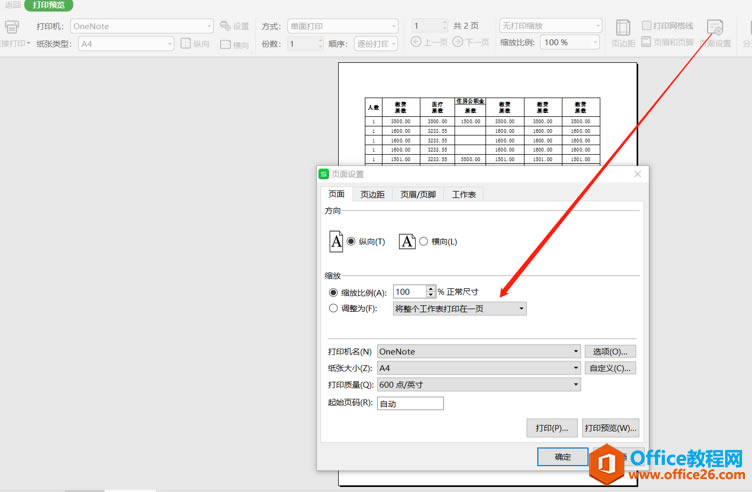The width and height of the screenshot is (752, 492).
Task: Select the 横向(L) landscape radio button
Action: pyautogui.click(x=424, y=242)
